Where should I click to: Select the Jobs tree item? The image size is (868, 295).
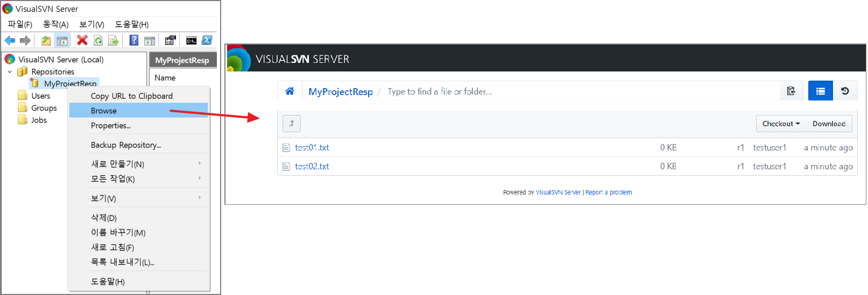39,120
